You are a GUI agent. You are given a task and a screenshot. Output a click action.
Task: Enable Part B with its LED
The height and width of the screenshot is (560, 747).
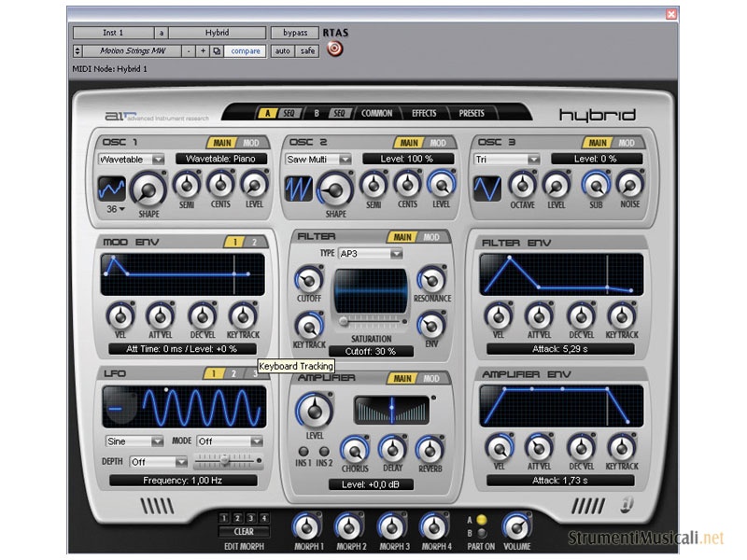481,534
